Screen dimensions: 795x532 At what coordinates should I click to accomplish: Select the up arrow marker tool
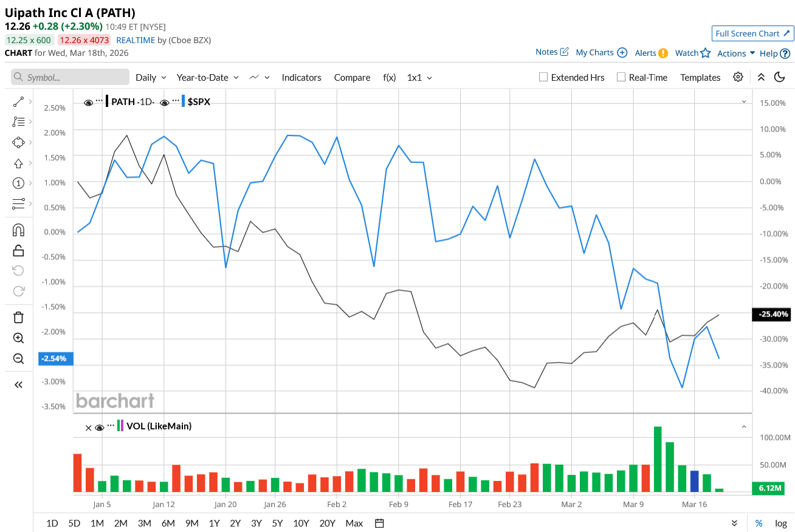click(18, 163)
